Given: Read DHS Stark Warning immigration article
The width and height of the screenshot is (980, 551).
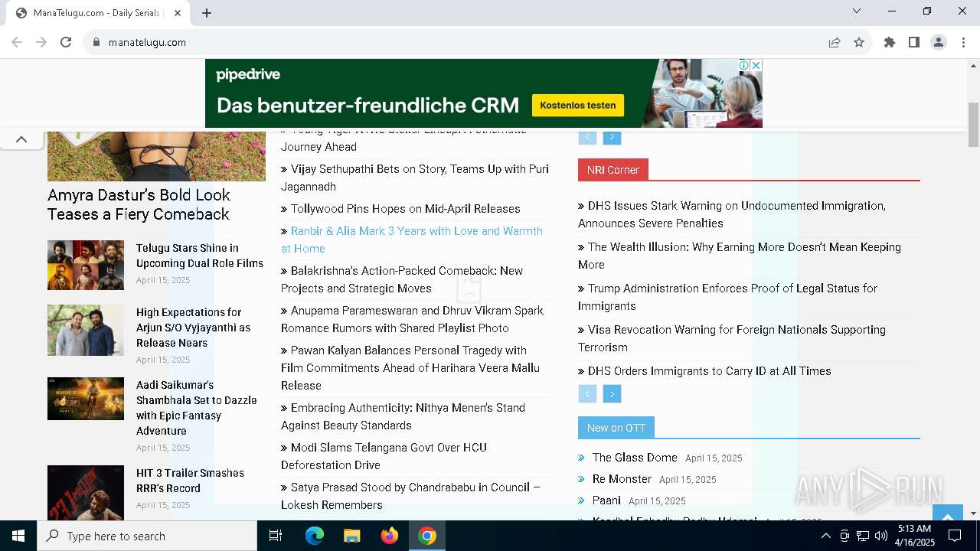Looking at the screenshot, I should (732, 214).
